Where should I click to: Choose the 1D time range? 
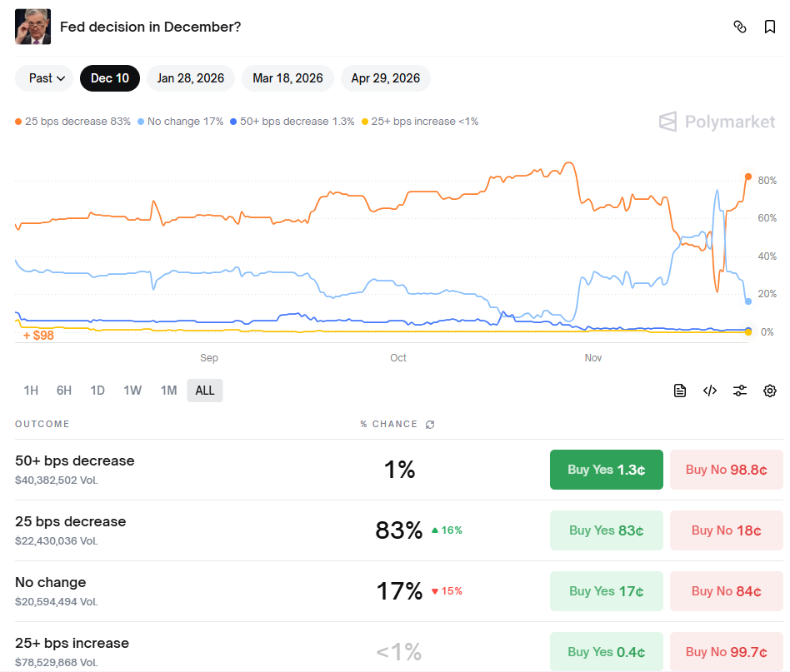tap(97, 391)
